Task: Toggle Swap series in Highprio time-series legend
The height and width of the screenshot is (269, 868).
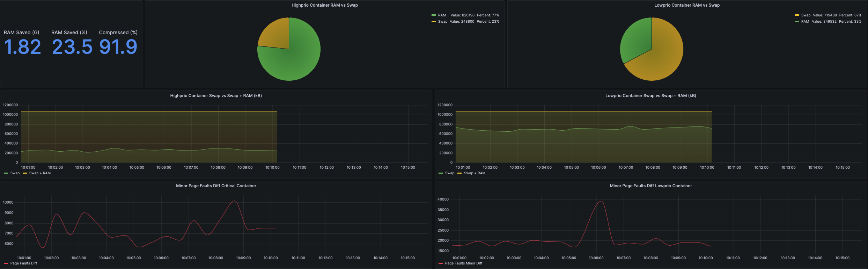Action: tap(15, 173)
